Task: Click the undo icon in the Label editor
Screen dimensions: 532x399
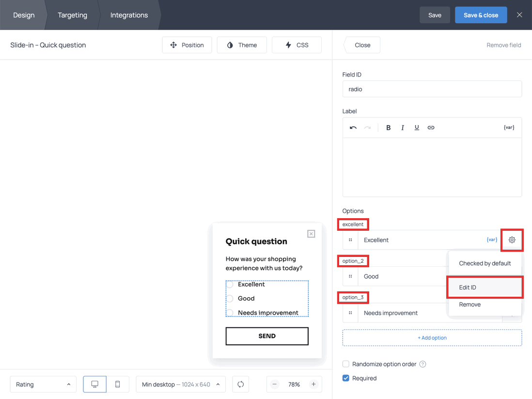Action: [353, 127]
